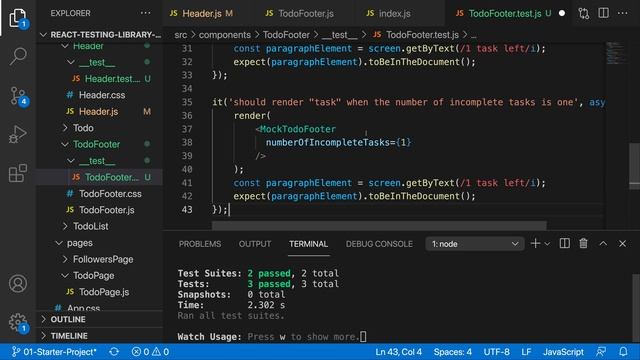Close the terminal panel

(622, 244)
